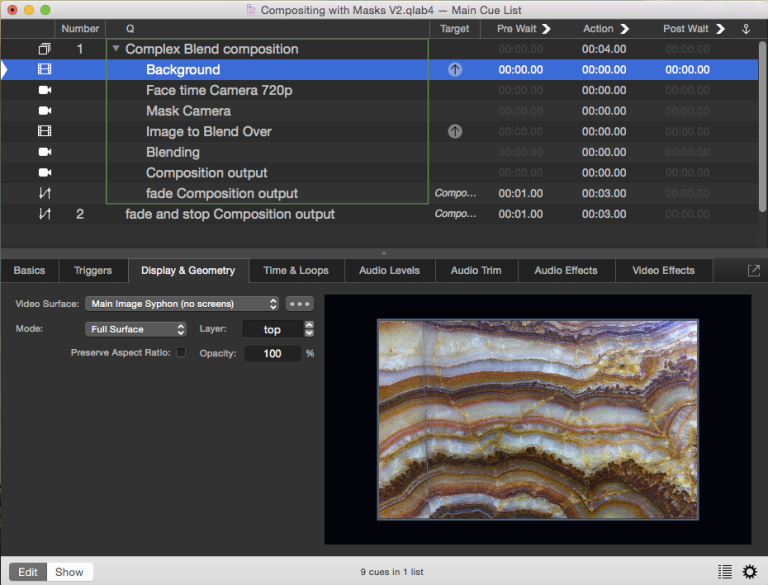Switch to the Video Effects tab
This screenshot has width=768, height=585.
664,270
